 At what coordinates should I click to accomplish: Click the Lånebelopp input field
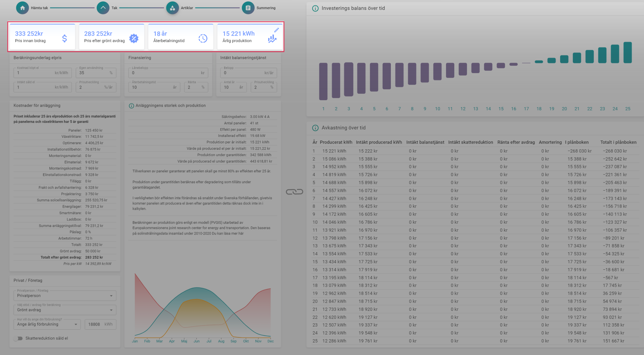pos(168,73)
